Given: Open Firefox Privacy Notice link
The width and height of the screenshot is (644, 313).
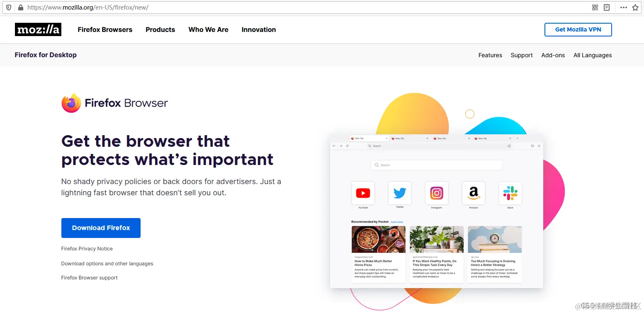Looking at the screenshot, I should 87,249.
